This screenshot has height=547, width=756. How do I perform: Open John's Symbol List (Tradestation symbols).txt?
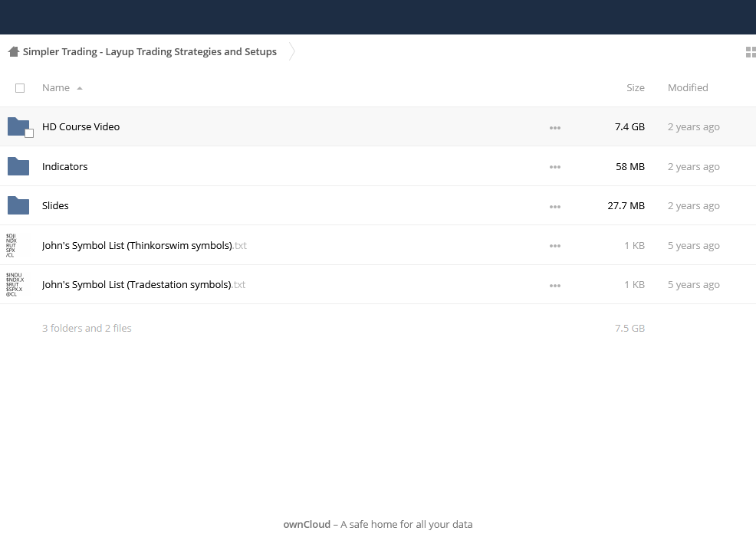tap(143, 284)
